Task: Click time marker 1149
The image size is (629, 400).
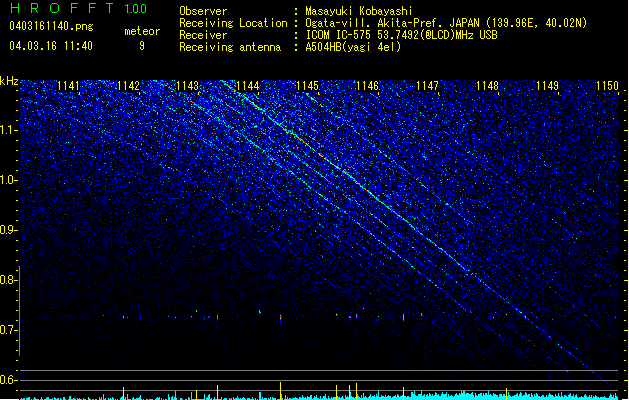Action: pos(548,86)
